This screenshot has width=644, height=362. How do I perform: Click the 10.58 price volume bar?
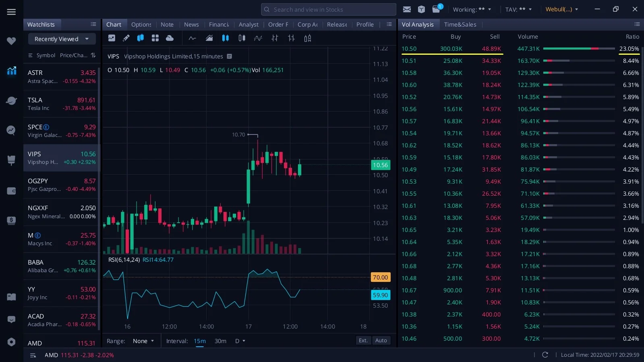pyautogui.click(x=579, y=73)
